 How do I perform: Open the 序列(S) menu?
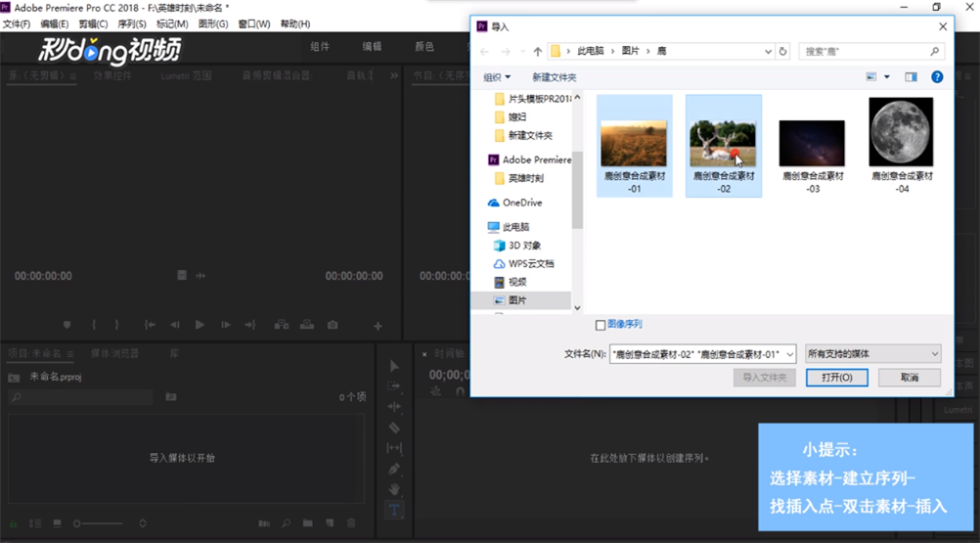pyautogui.click(x=132, y=23)
